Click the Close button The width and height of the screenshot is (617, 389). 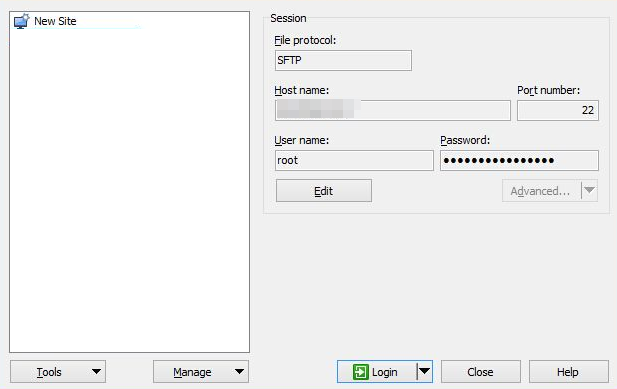point(480,371)
